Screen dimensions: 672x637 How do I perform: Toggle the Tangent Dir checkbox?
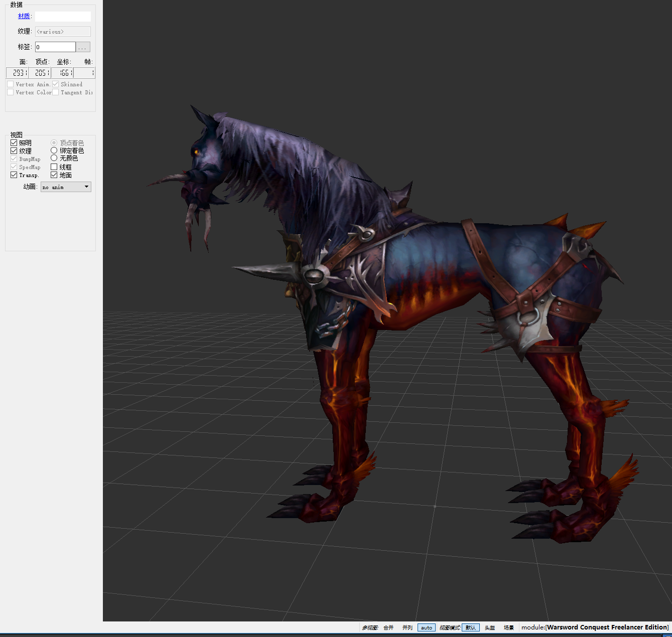pos(56,92)
